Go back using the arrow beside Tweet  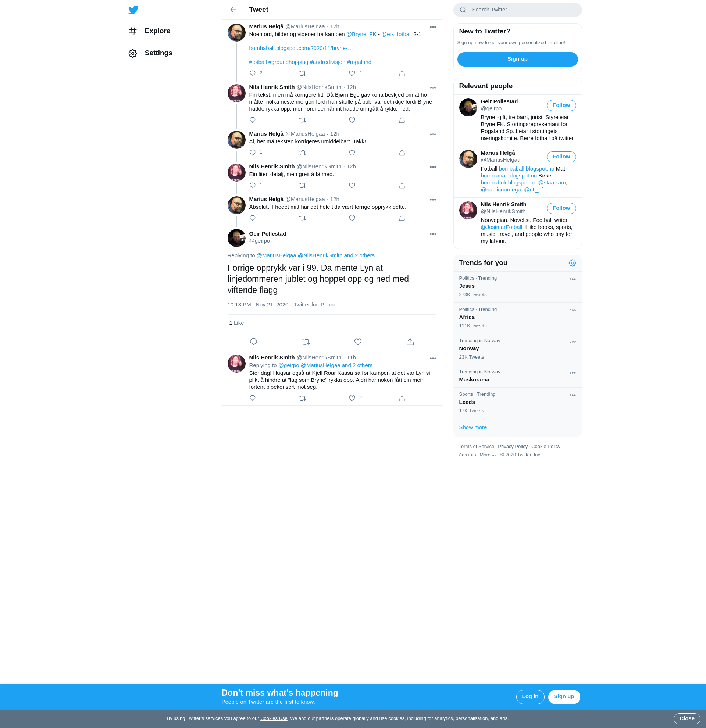pos(233,10)
